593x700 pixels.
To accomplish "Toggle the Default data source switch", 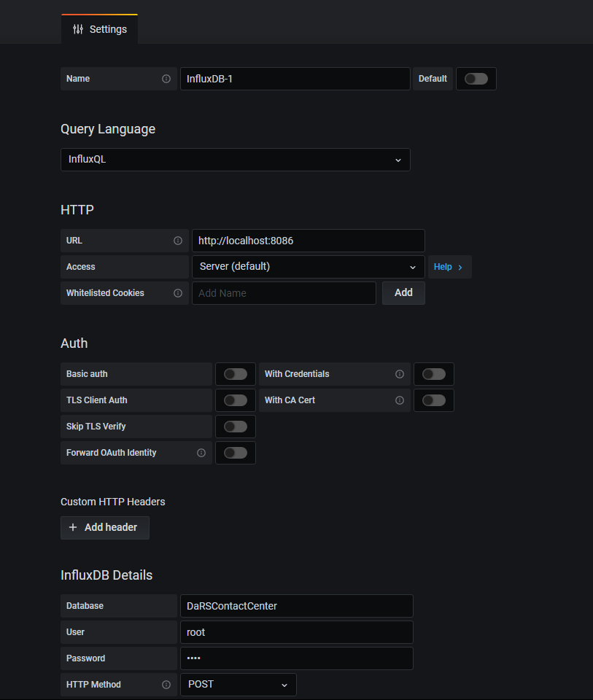I will pos(476,79).
